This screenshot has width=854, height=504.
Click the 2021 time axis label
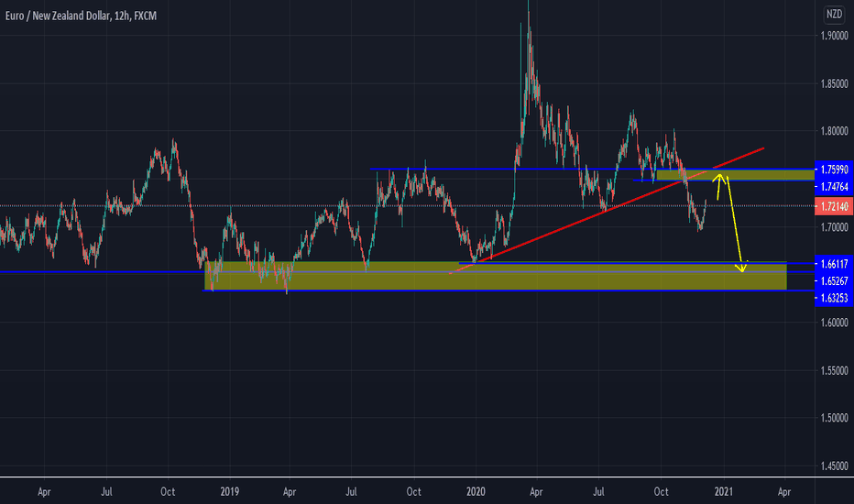pos(723,491)
